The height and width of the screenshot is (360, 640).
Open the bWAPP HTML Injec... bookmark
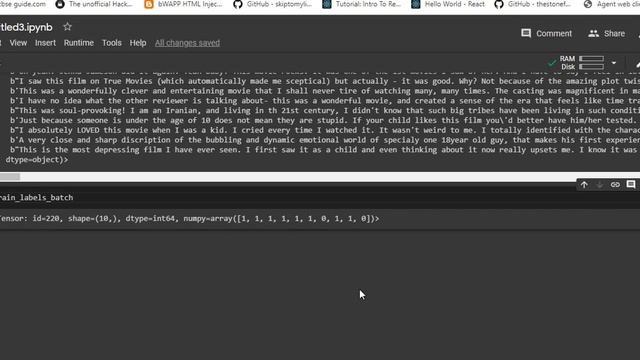(x=184, y=4)
